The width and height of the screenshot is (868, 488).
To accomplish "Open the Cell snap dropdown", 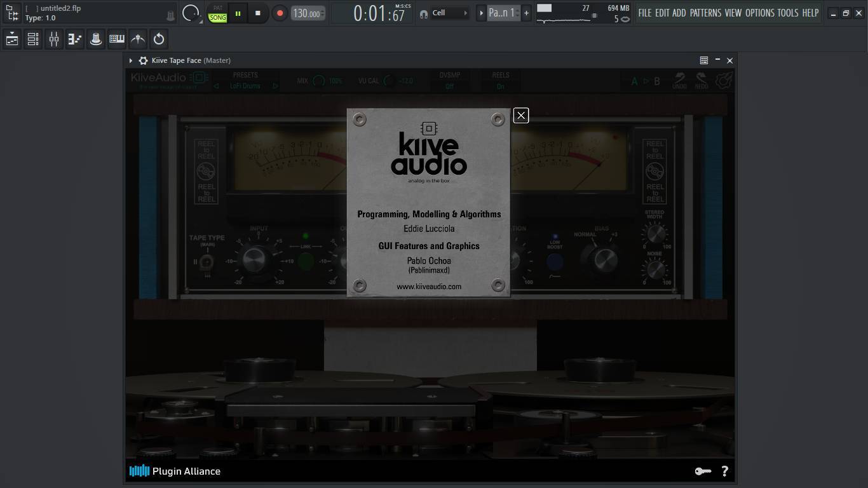I will coord(449,13).
